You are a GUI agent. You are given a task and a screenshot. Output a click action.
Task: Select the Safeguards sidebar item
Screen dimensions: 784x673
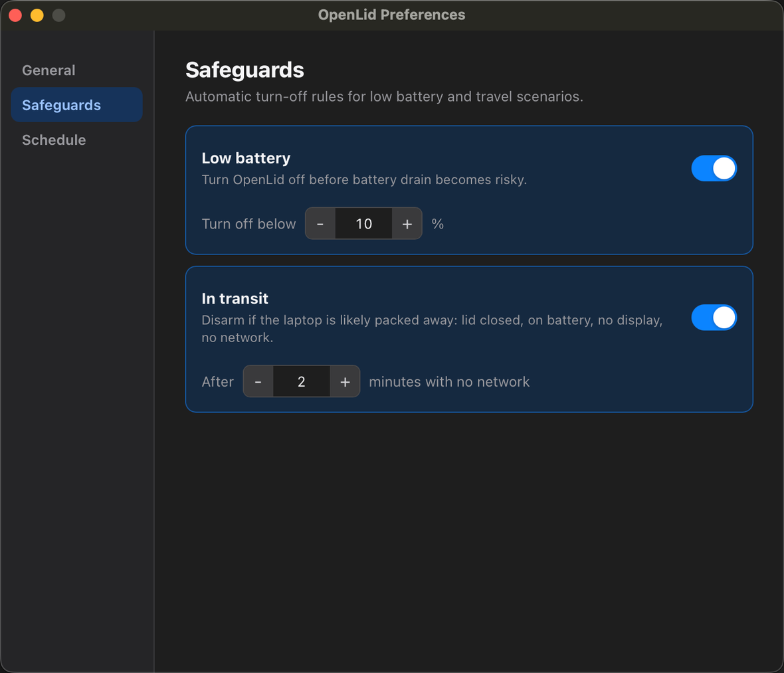click(x=76, y=104)
